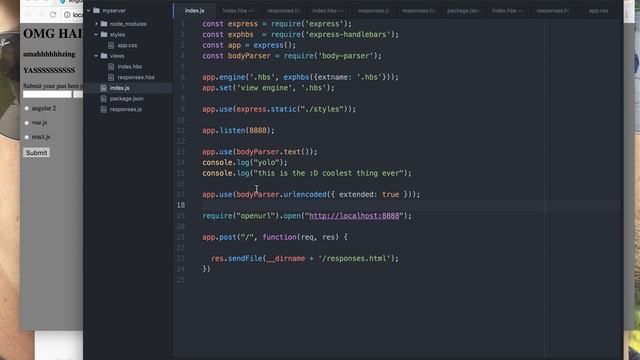Collapse the views folder arrow
Viewport: 640px width, 360px height.
coord(96,56)
